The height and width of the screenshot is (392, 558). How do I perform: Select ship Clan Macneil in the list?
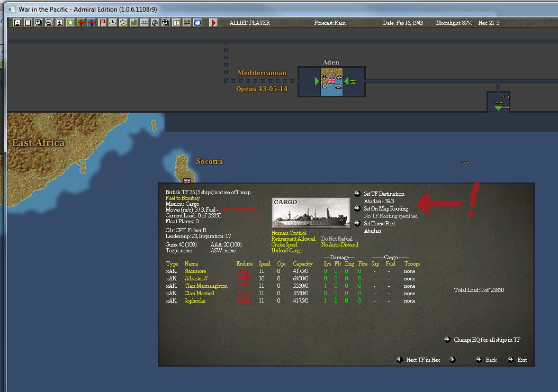tap(199, 294)
